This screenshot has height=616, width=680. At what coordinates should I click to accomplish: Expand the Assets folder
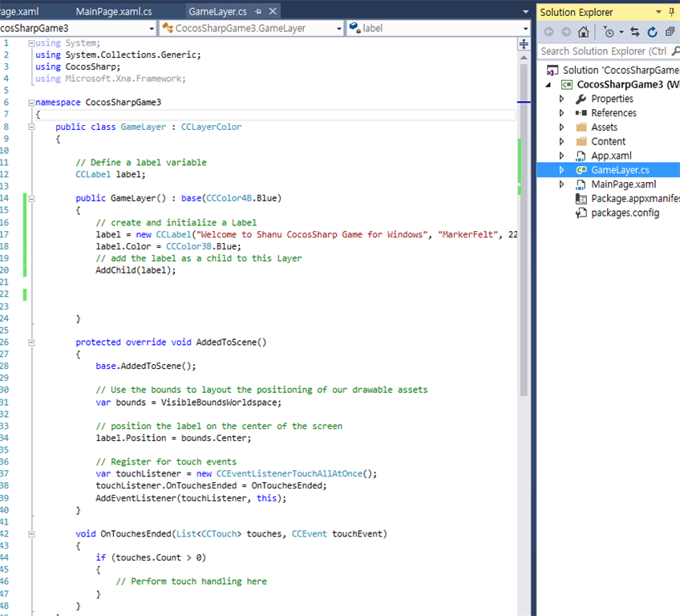[562, 128]
